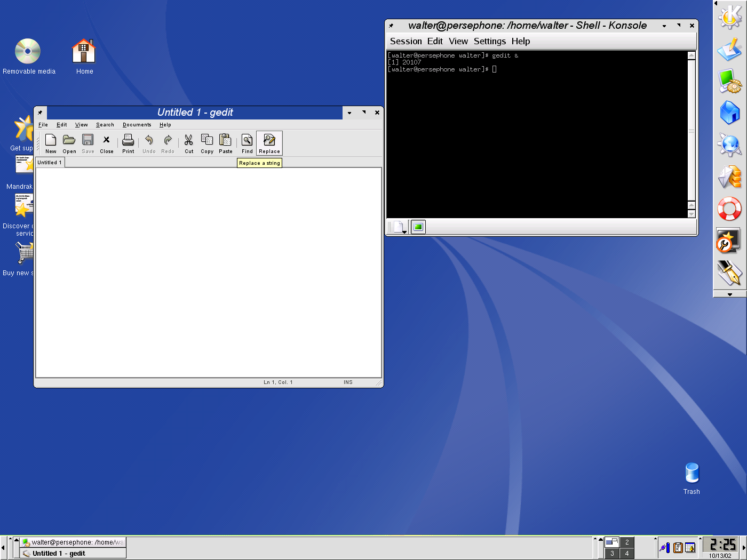The image size is (747, 560).
Task: Click the Konsole vertical scrollbar track
Action: pyautogui.click(x=692, y=133)
